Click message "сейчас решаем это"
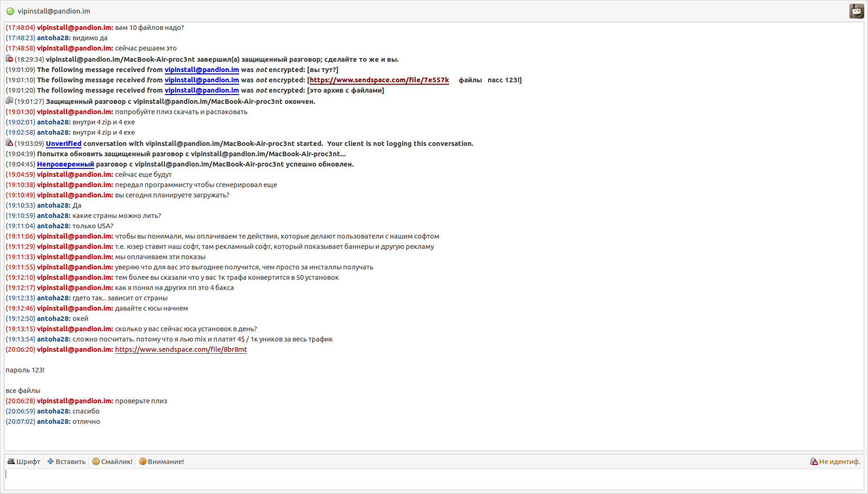Image resolution: width=868 pixels, height=494 pixels. tap(146, 48)
